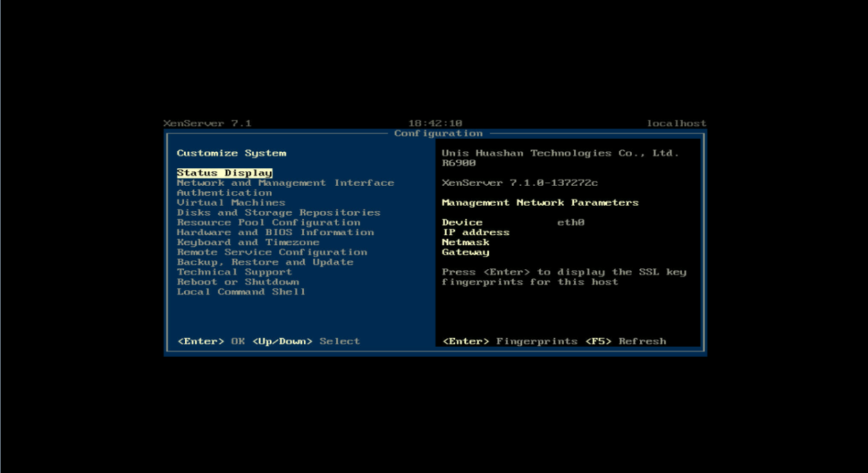Select Hardware and BIOS Information
Image resolution: width=868 pixels, height=473 pixels.
tap(275, 232)
